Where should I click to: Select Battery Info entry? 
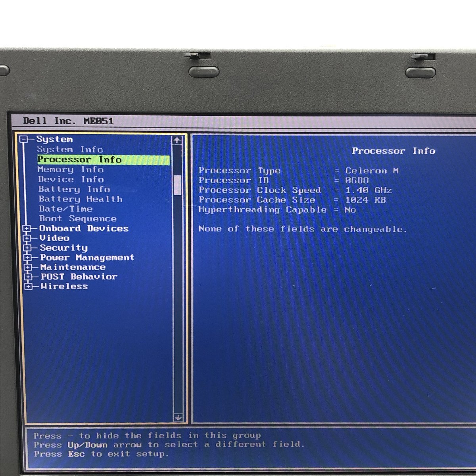coord(74,190)
